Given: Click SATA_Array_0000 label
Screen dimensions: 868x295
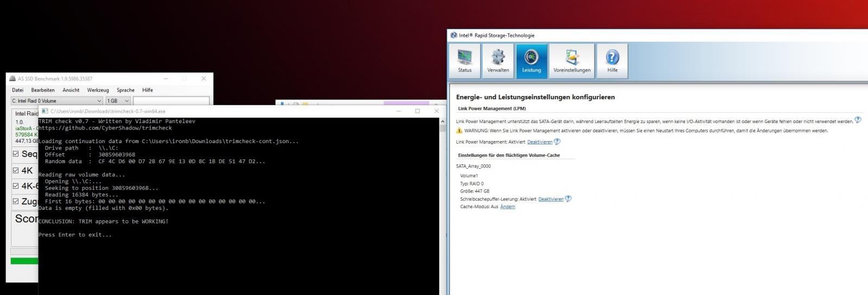Looking at the screenshot, I should pyautogui.click(x=473, y=166).
